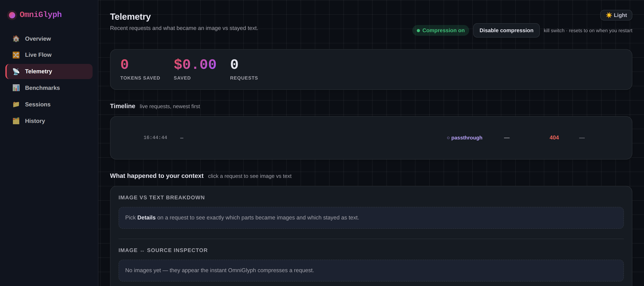This screenshot has height=286, width=644.
Task: Click the green dot in Compression on
Action: [x=418, y=31]
